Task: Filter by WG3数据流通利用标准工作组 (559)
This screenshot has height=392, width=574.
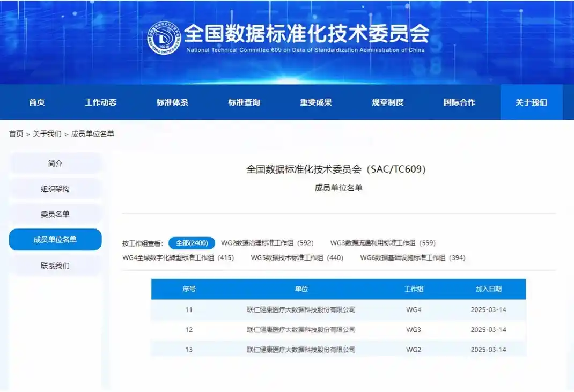Action: pos(383,243)
